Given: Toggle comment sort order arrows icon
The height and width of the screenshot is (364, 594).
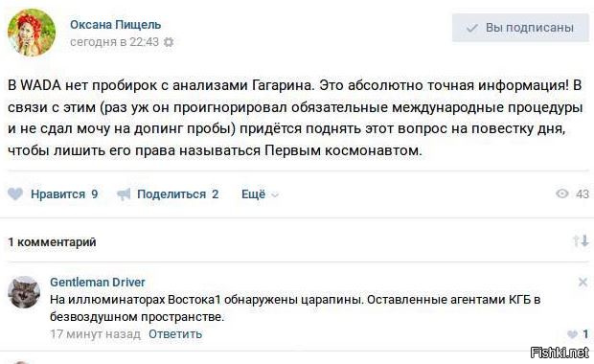Looking at the screenshot, I should 581,240.
